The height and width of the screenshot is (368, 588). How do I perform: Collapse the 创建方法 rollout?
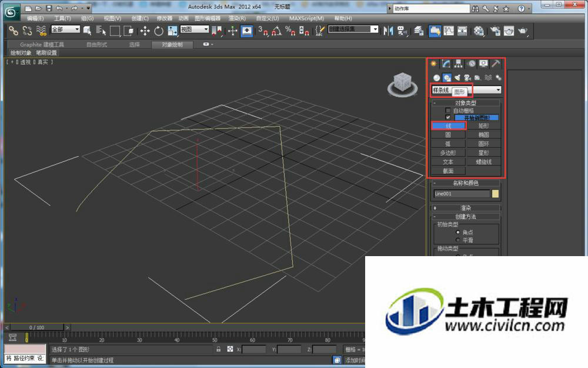coord(466,216)
